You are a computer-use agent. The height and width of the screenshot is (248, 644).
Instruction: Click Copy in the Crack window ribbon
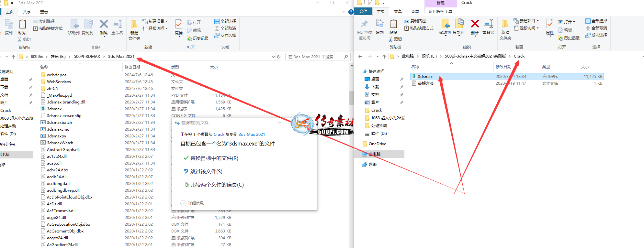pos(380,27)
